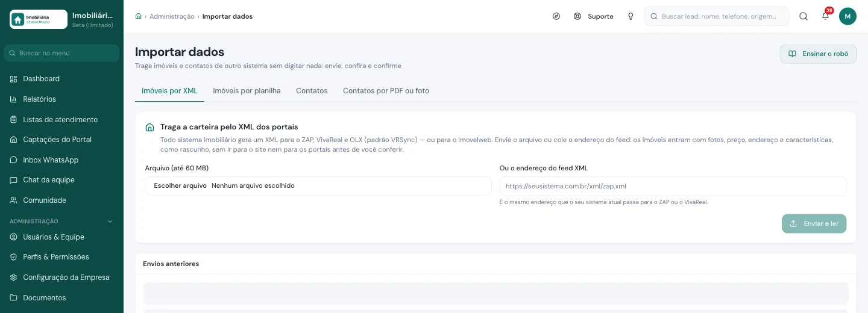Click the Importar dados page heading

(180, 52)
